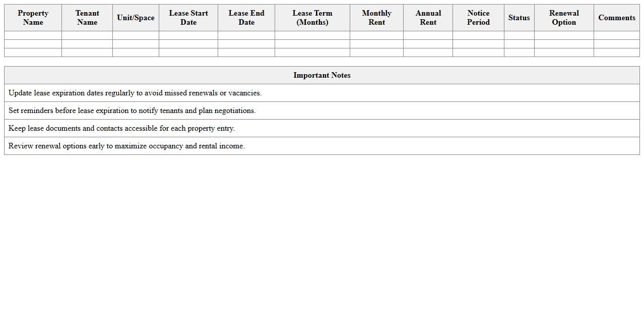This screenshot has width=644, height=328.
Task: Click the Monthly Rent column header
Action: pos(376,18)
